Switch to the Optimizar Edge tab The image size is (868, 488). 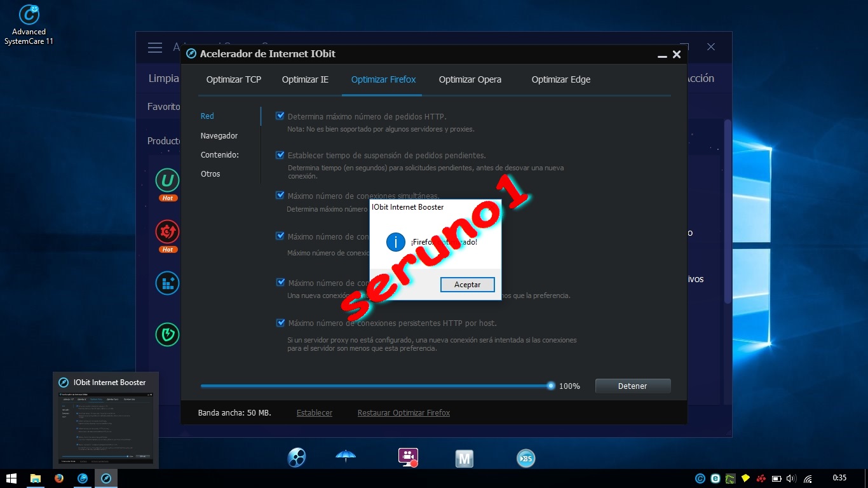click(561, 79)
